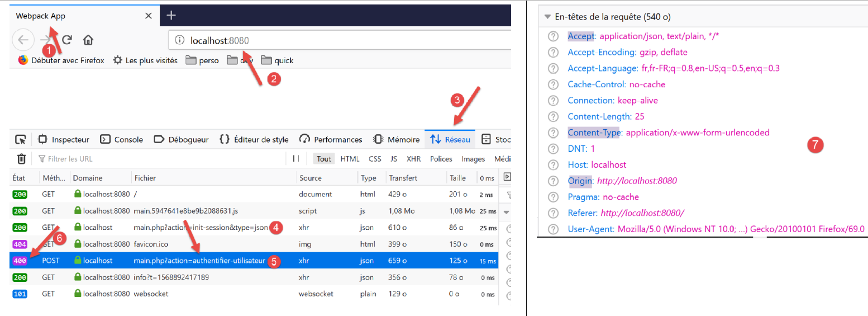Go to the home page icon
The image size is (868, 316).
[88, 40]
